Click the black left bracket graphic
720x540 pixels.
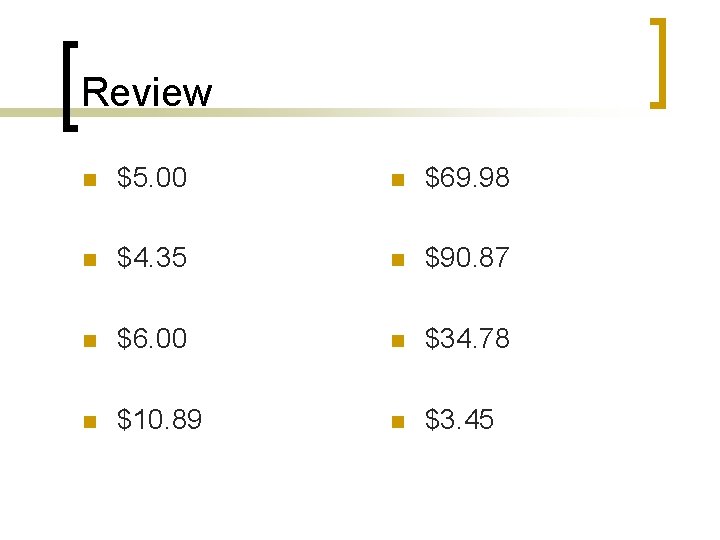[x=70, y=86]
